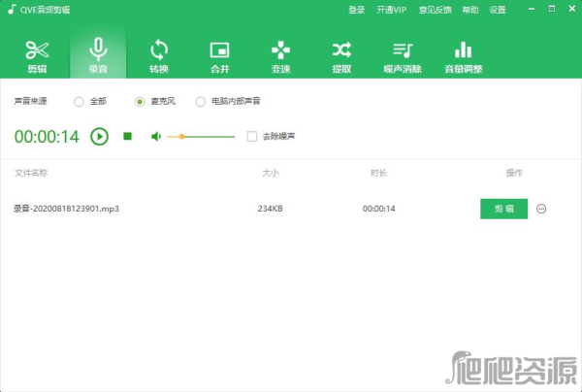Enable the 去除噪声 checkbox
Viewport: 582px width, 392px height.
(251, 136)
